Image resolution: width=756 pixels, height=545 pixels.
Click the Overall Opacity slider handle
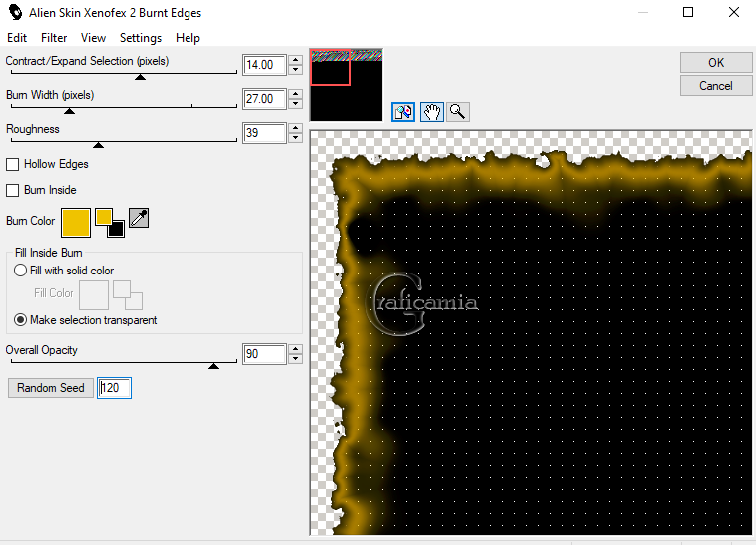(214, 367)
